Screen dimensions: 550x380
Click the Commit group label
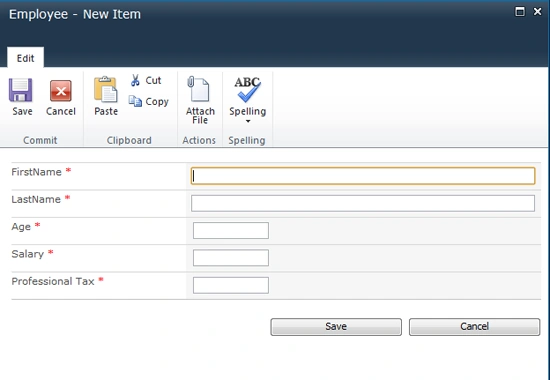coord(40,140)
